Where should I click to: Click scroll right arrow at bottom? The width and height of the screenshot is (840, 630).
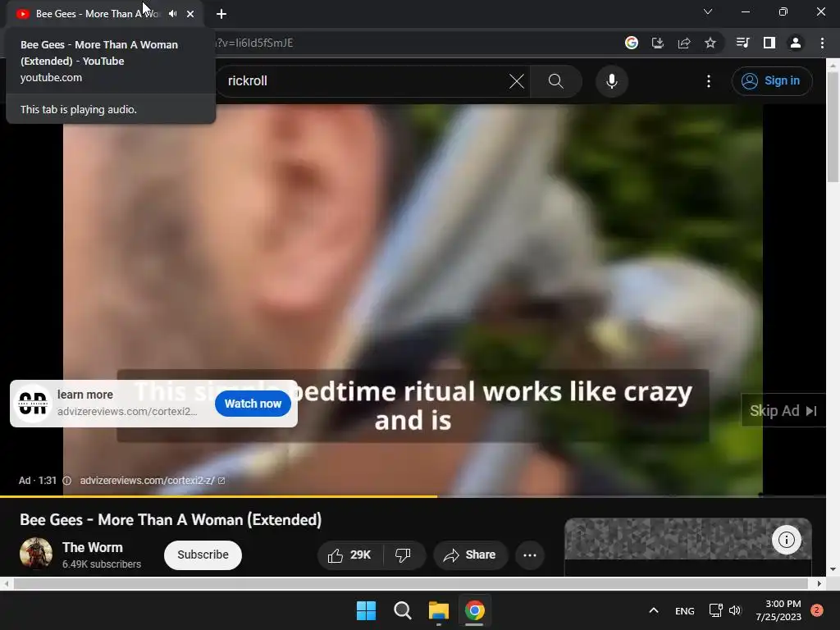point(819,583)
